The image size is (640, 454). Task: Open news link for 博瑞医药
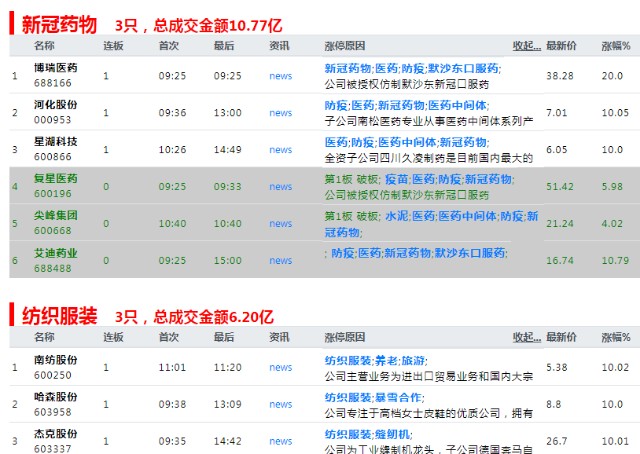[x=280, y=76]
